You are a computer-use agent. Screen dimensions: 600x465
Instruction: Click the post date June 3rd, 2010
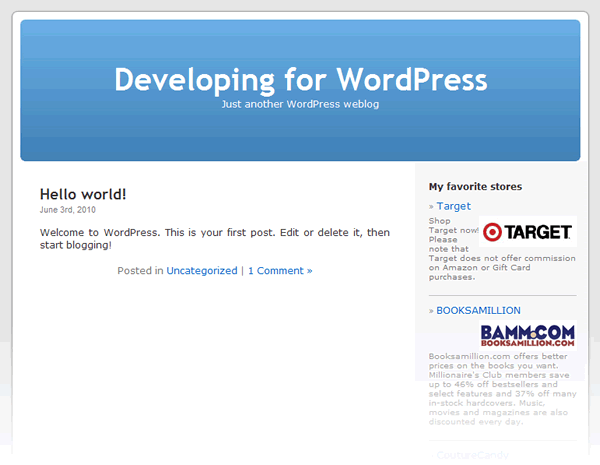68,210
